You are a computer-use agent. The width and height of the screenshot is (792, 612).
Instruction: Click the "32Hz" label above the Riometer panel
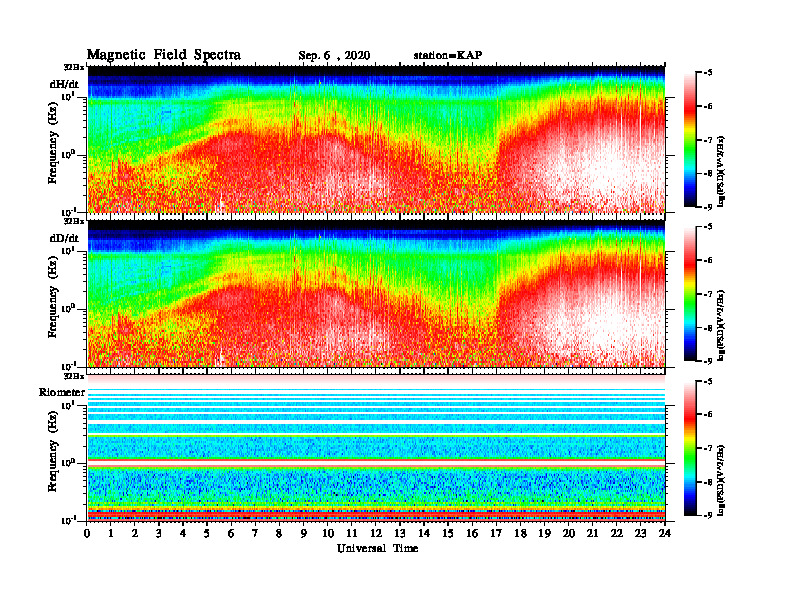[74, 376]
